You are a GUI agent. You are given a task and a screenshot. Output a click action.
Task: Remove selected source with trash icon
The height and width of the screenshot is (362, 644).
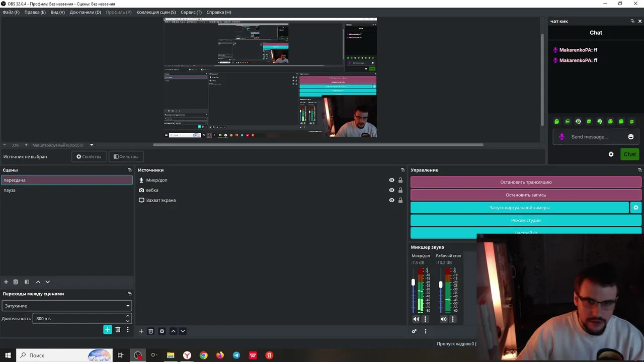150,331
